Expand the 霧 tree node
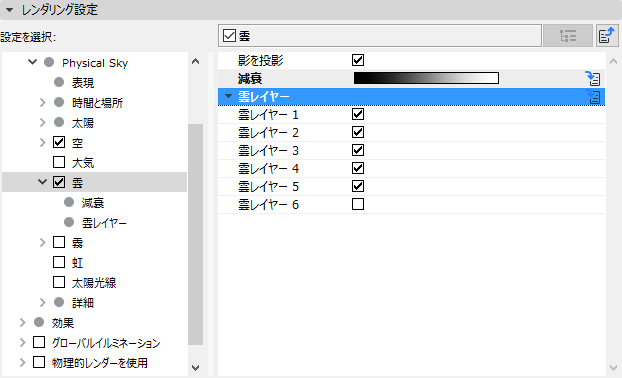Screen dimensions: 622x378 [43, 242]
